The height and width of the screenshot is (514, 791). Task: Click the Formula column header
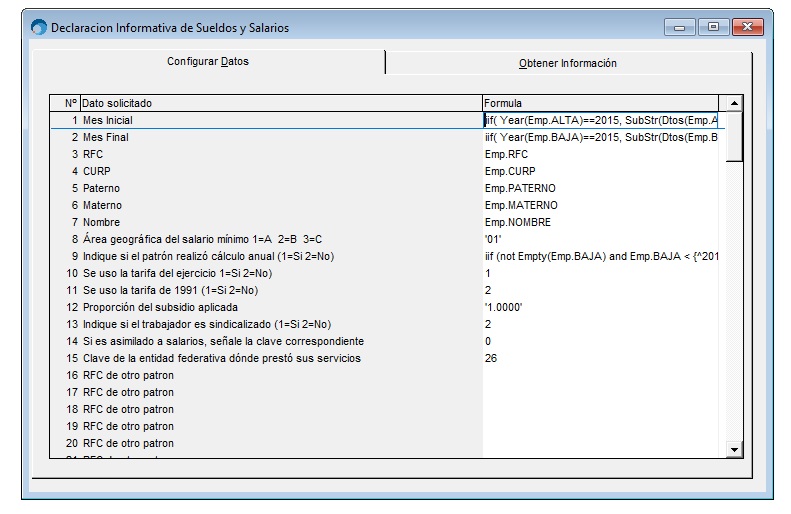click(x=600, y=103)
